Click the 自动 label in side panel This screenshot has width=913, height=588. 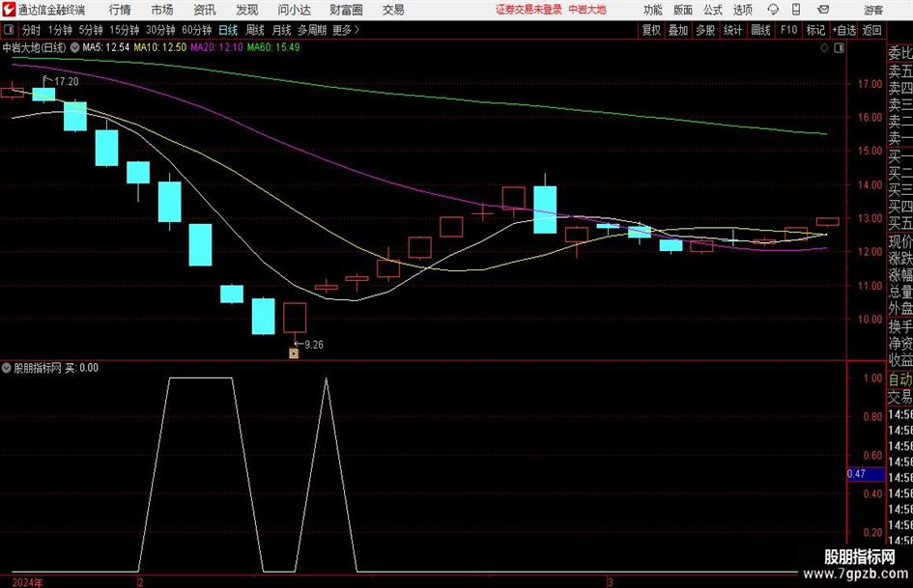pyautogui.click(x=900, y=379)
